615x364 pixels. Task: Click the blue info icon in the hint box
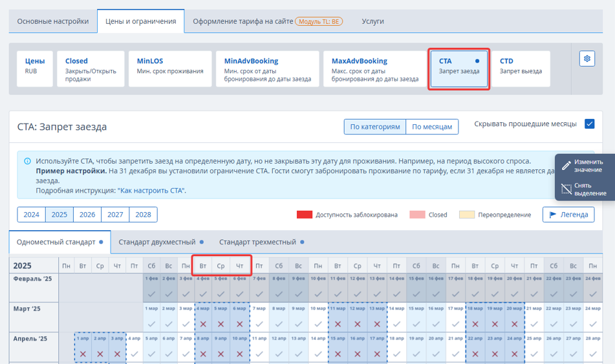pos(27,161)
